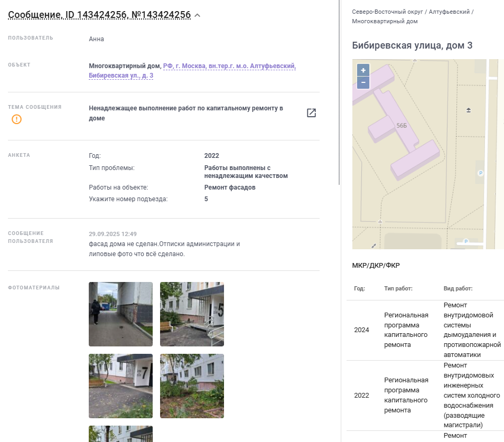This screenshot has width=504, height=442.
Task: Click the entrance number value 5
Action: [206, 199]
